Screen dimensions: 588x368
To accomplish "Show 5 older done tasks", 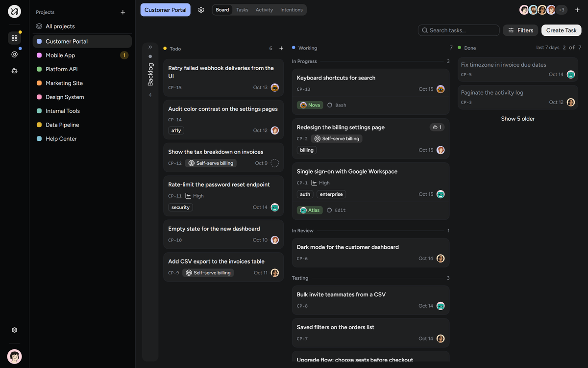I will [x=518, y=119].
